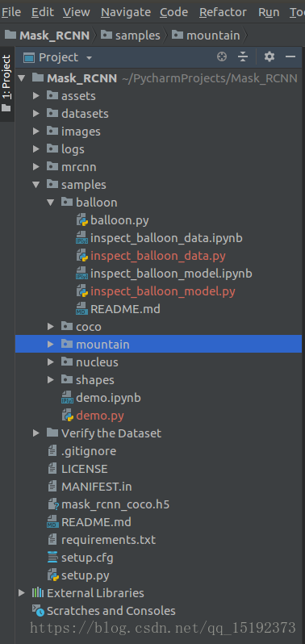Click the External Libraries bars icon
The height and width of the screenshot is (644, 305).
[38, 593]
